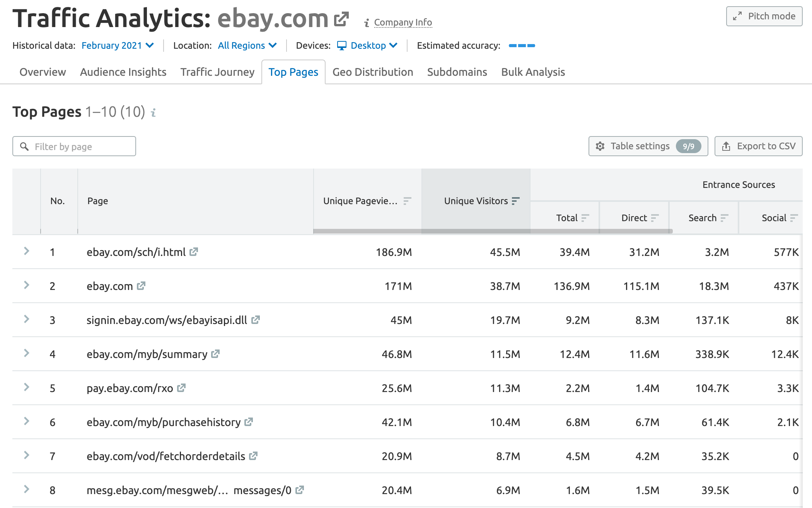Click the Filter by page input
The width and height of the screenshot is (812, 508).
[74, 147]
